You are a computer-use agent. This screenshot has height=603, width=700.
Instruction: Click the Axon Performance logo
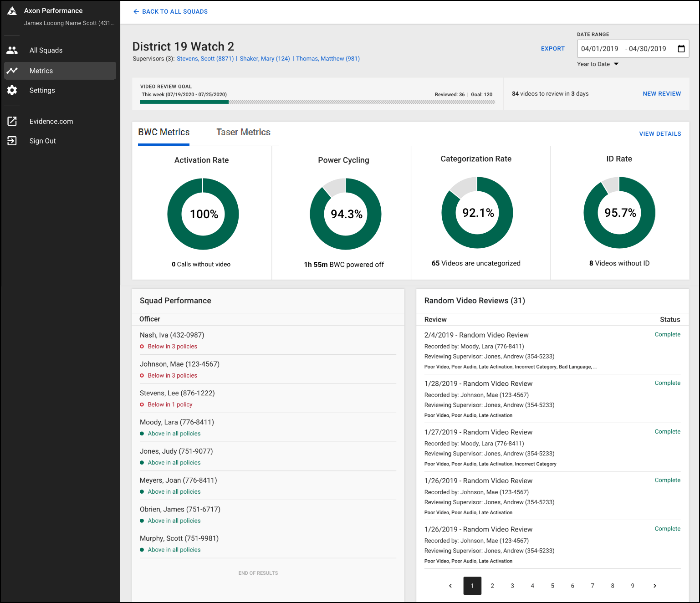[12, 10]
